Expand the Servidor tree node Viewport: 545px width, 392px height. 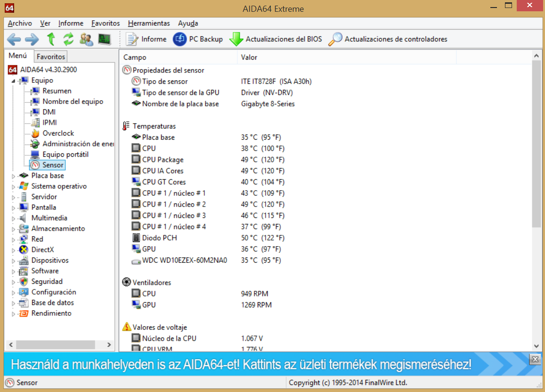[14, 197]
